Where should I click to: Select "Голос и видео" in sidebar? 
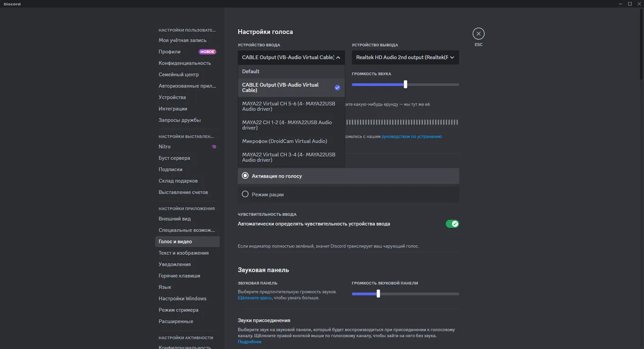[x=188, y=242]
